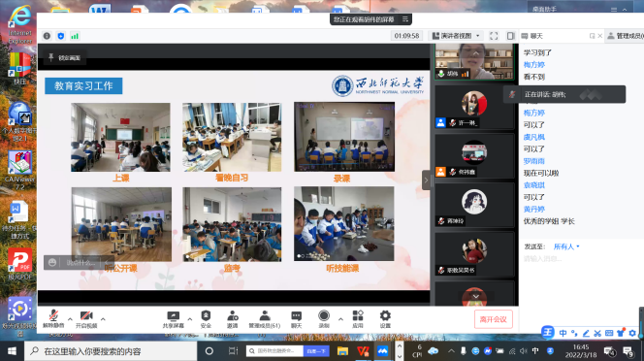
Task: Open the screen-viewing banner menu icon
Action: 405,19
